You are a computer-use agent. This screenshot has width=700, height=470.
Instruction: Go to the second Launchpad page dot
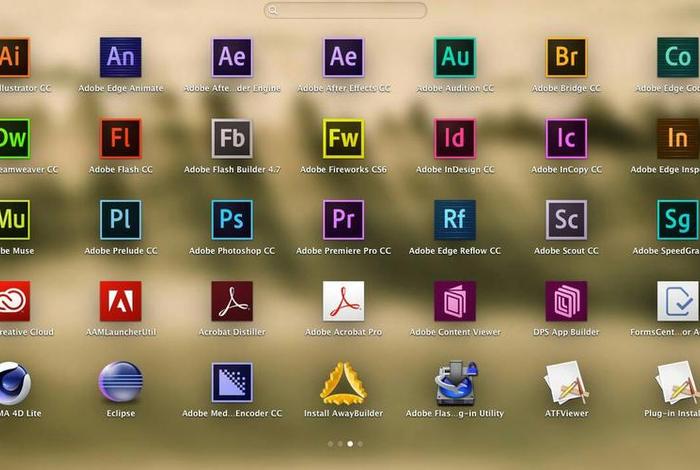point(340,444)
